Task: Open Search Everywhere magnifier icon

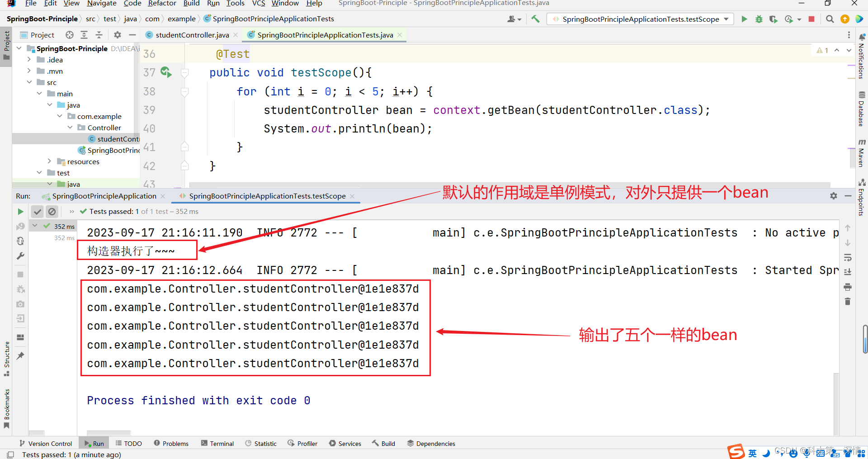Action: [x=830, y=19]
